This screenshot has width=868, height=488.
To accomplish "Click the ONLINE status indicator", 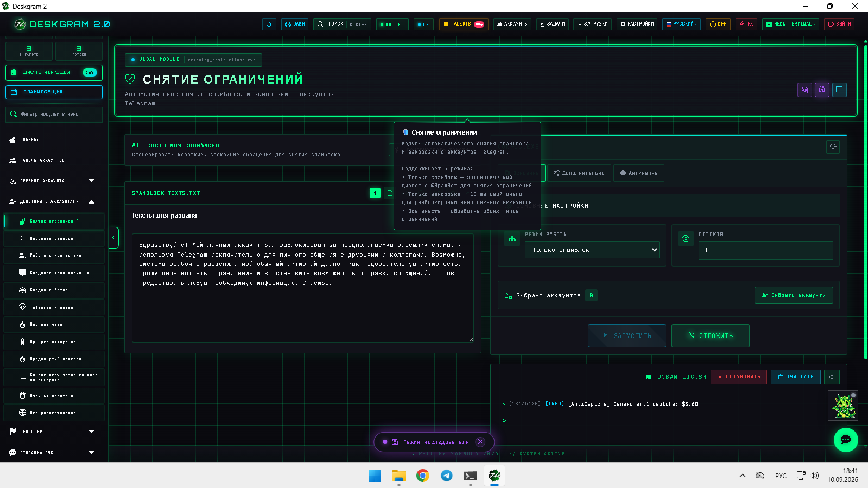I will 392,24.
